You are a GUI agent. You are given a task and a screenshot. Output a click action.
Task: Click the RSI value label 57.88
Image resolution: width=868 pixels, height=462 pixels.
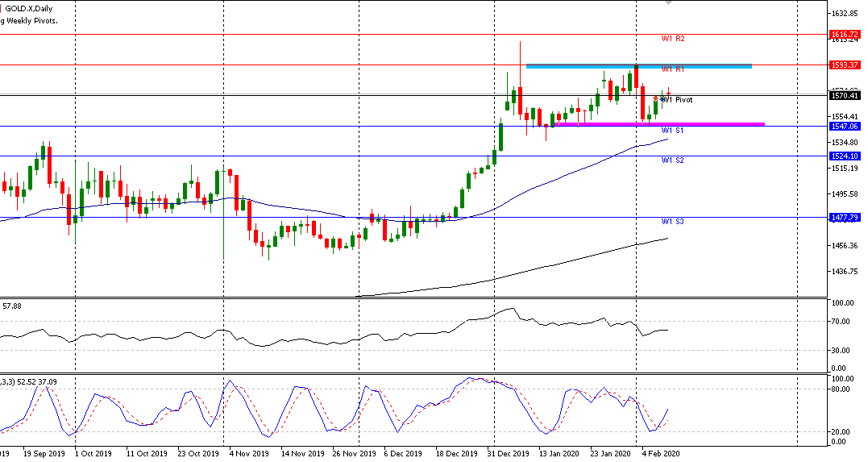point(12,306)
